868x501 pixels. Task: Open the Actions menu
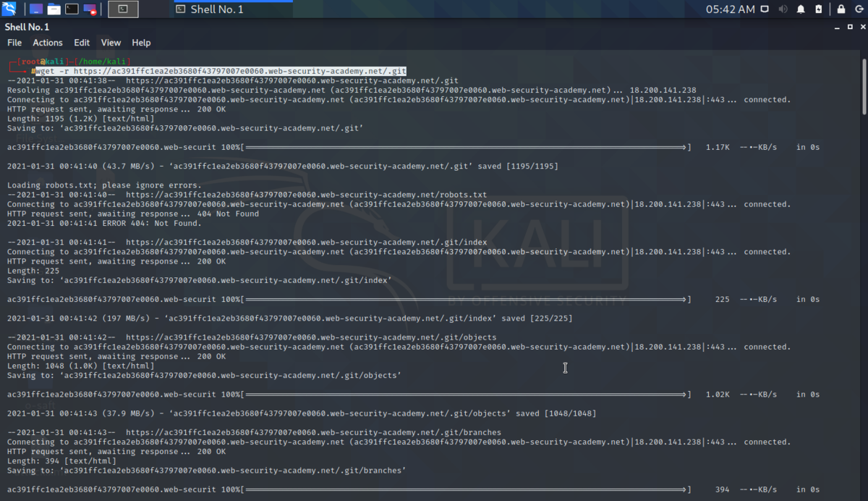coord(48,43)
